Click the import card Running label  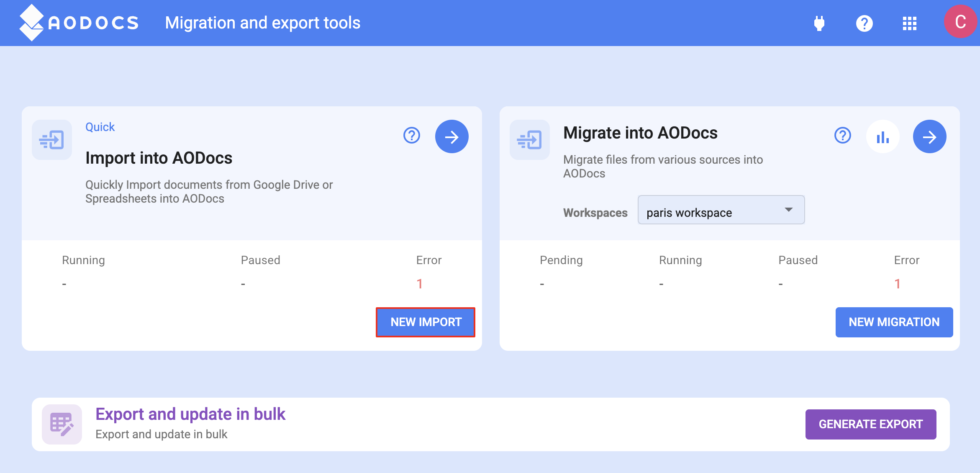[x=83, y=260]
